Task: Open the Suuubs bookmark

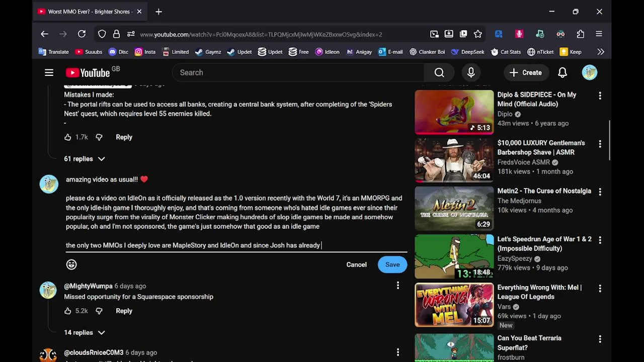Action: click(89, 52)
